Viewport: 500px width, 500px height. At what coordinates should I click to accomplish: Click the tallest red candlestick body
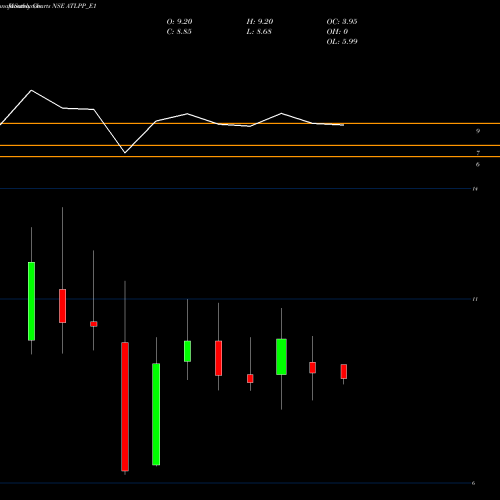point(125,406)
